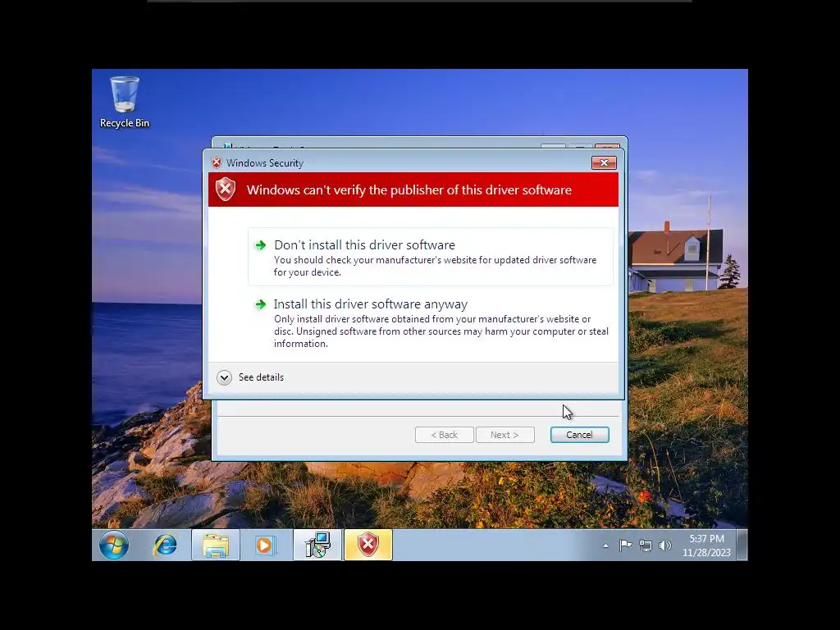
Task: Expand the See details chevron
Action: pos(225,377)
